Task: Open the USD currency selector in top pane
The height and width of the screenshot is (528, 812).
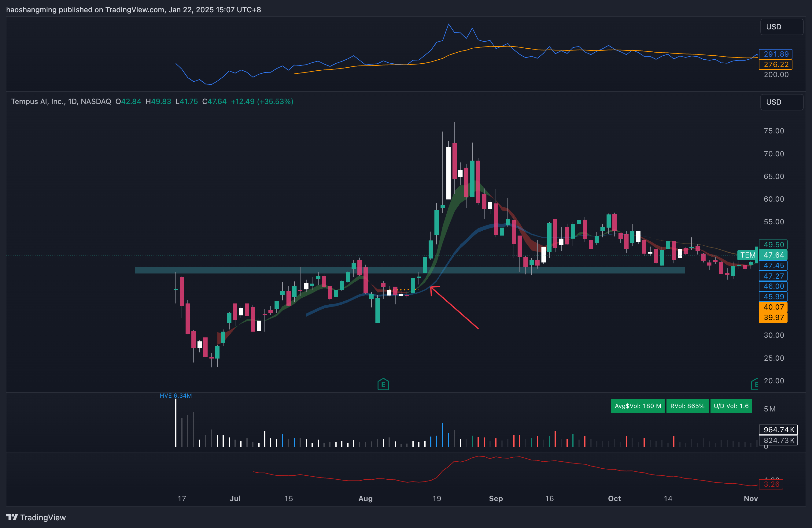Action: coord(781,27)
